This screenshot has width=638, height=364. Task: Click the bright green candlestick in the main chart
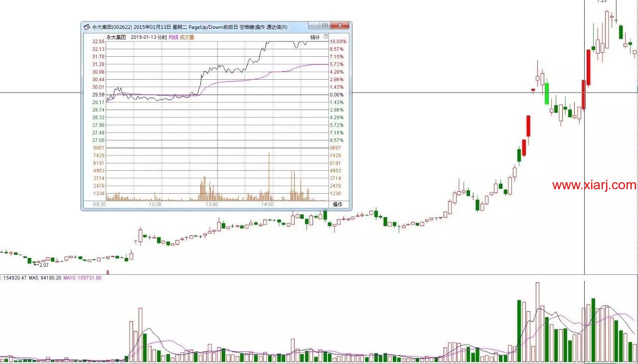click(x=547, y=93)
